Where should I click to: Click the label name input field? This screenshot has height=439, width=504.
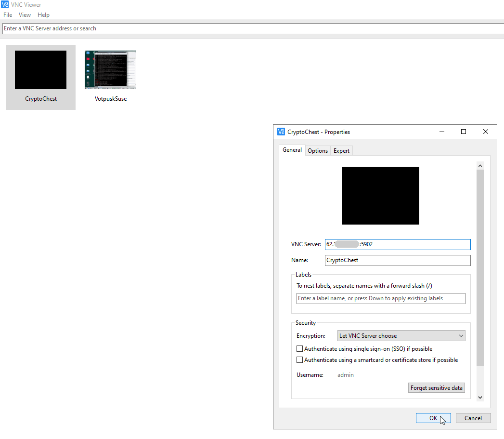tap(381, 298)
